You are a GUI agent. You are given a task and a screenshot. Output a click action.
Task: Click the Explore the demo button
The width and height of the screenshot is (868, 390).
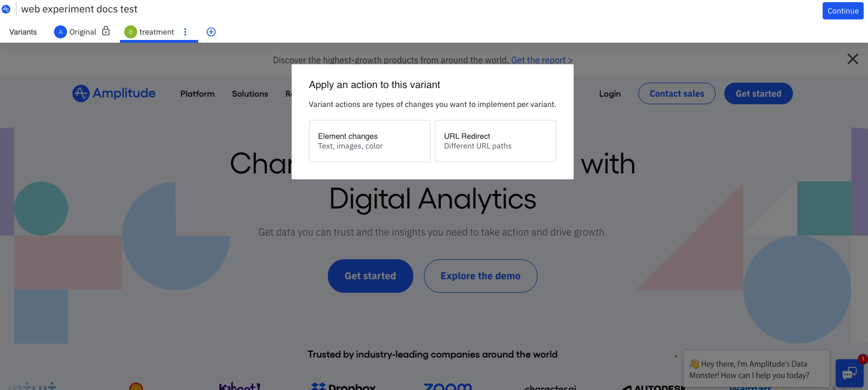coord(480,276)
